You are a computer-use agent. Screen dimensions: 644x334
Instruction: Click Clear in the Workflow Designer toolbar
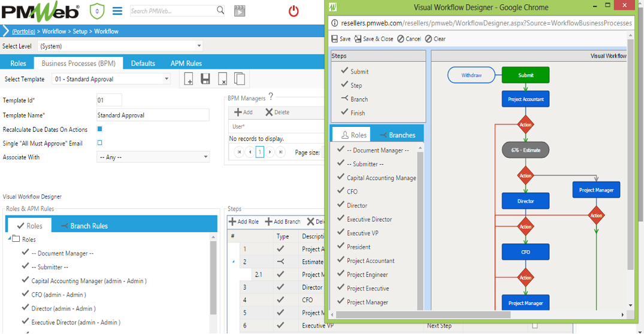[x=436, y=38]
